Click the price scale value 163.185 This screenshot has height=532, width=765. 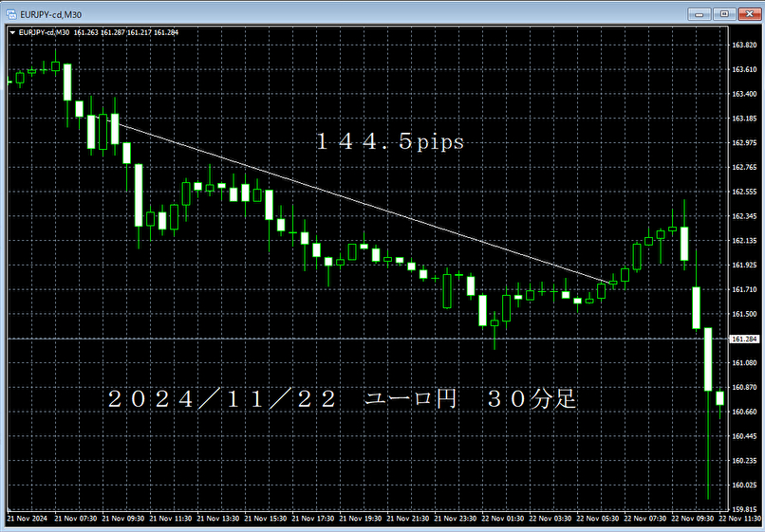tap(744, 119)
